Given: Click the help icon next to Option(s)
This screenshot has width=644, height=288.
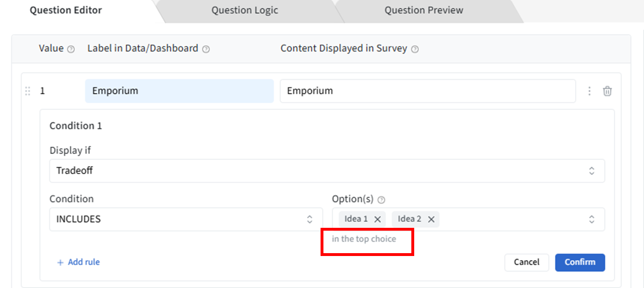Looking at the screenshot, I should pos(381,200).
